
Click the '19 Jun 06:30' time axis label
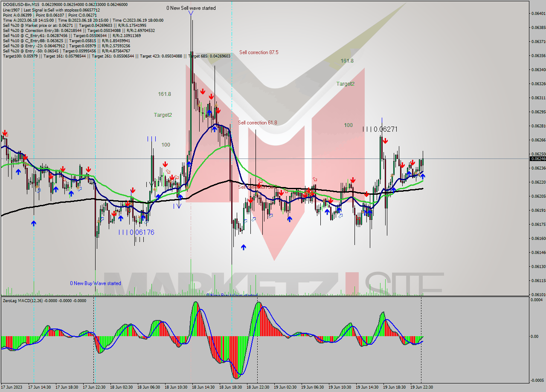coord(313,387)
